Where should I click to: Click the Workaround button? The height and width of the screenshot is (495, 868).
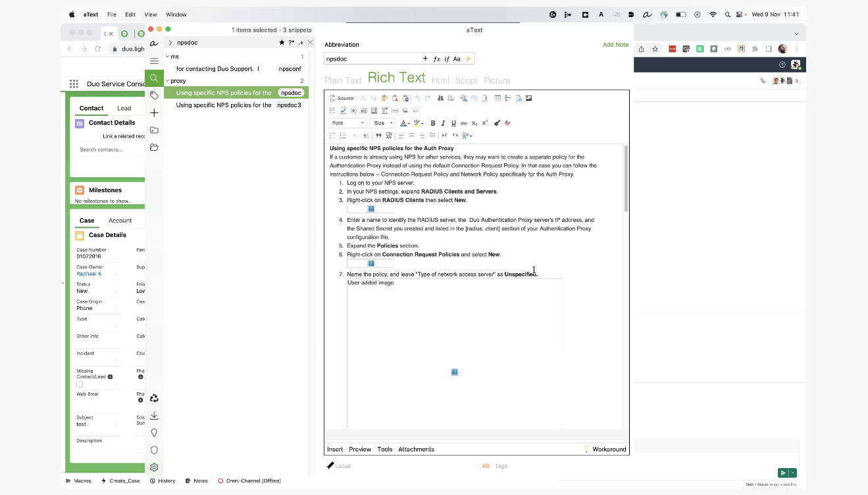pyautogui.click(x=605, y=449)
